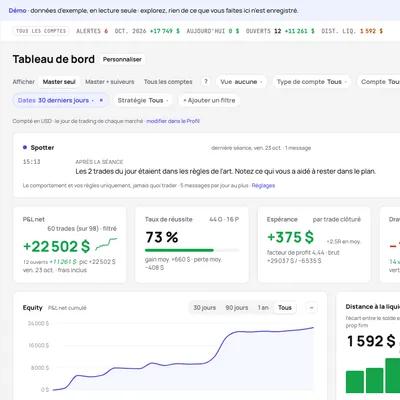Switch Equity chart to 30 jours
This screenshot has height=400, width=400.
pos(205,308)
